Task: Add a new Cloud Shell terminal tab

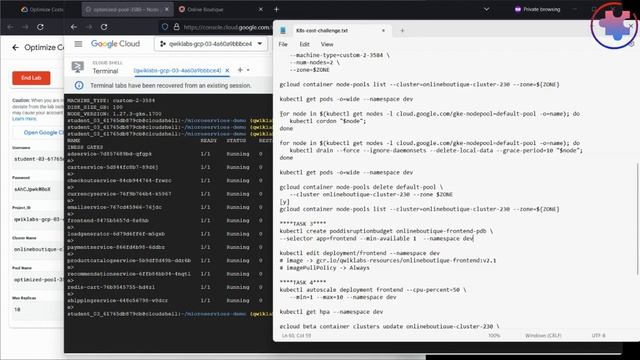Action: tap(240, 70)
